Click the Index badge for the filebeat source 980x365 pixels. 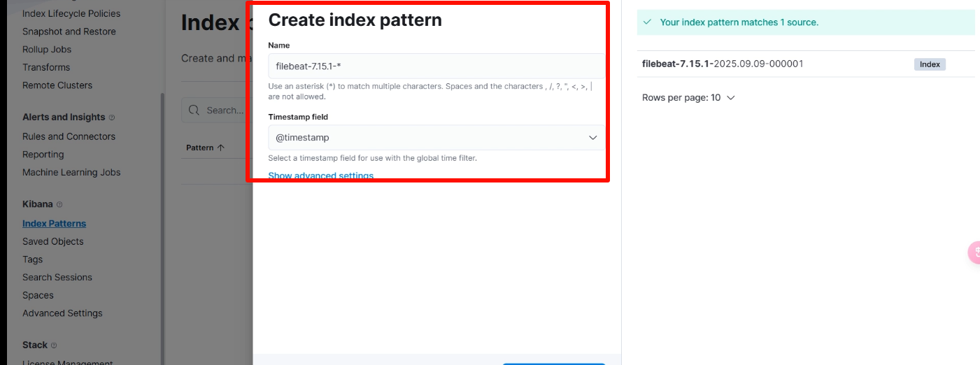(929, 64)
